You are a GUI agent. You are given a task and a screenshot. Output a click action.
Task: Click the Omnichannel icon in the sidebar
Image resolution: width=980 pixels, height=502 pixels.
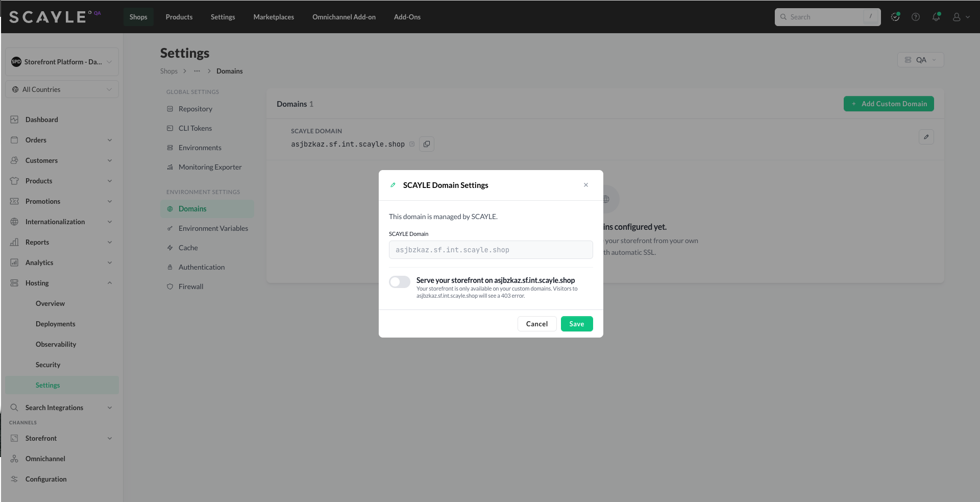coord(14,459)
